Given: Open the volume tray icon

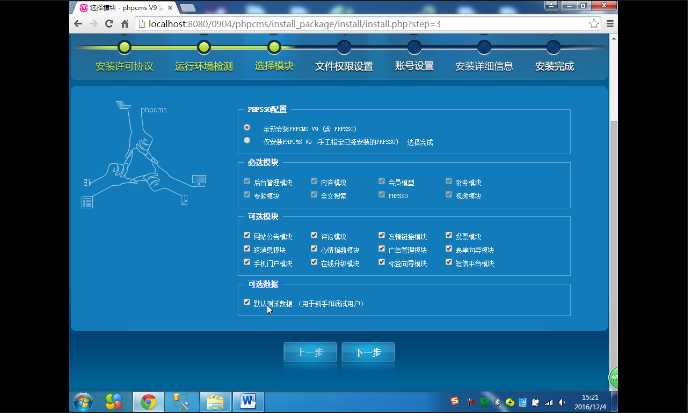Looking at the screenshot, I should (562, 402).
